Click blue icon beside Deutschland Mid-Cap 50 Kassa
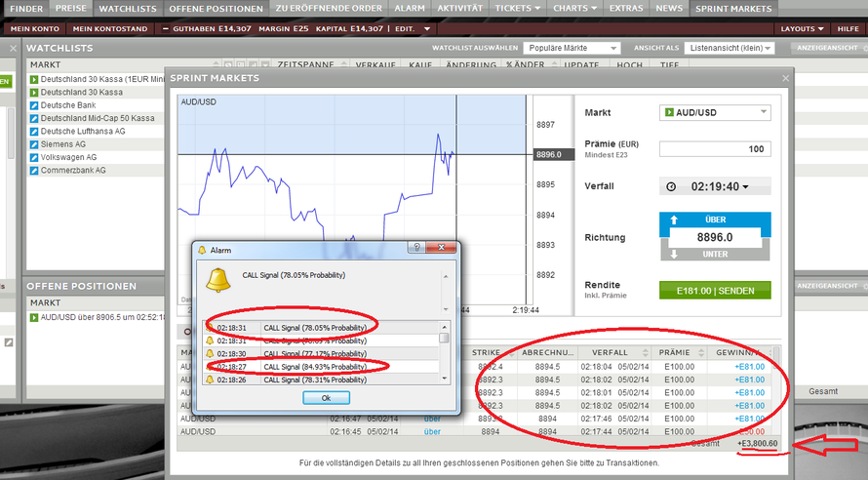868x480 pixels. click(34, 118)
